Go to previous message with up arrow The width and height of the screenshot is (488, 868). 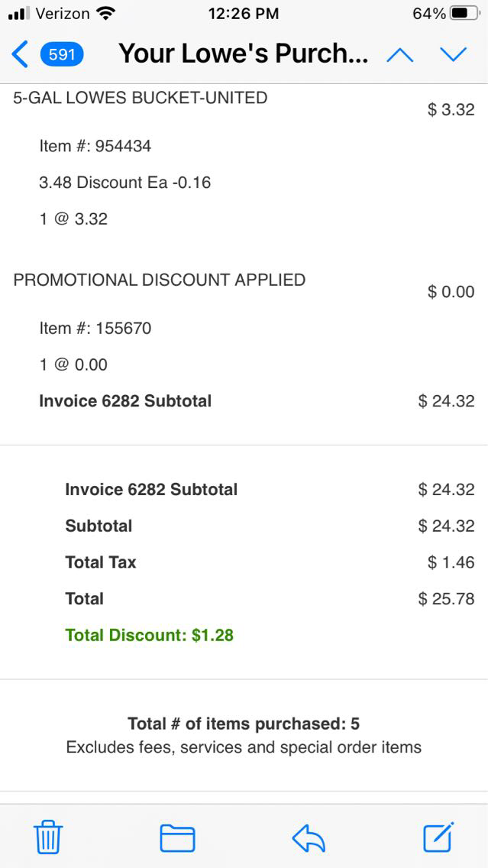pyautogui.click(x=400, y=54)
